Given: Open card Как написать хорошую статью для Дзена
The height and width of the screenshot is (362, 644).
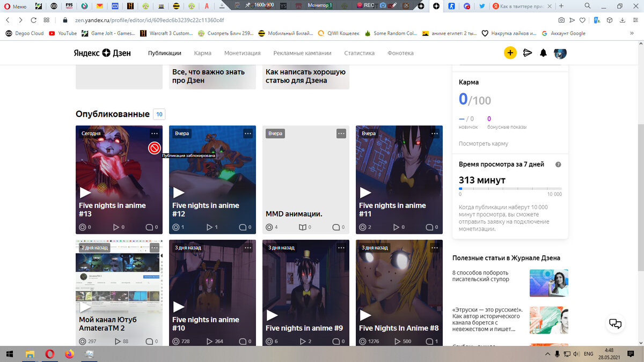Looking at the screenshot, I should [x=306, y=78].
